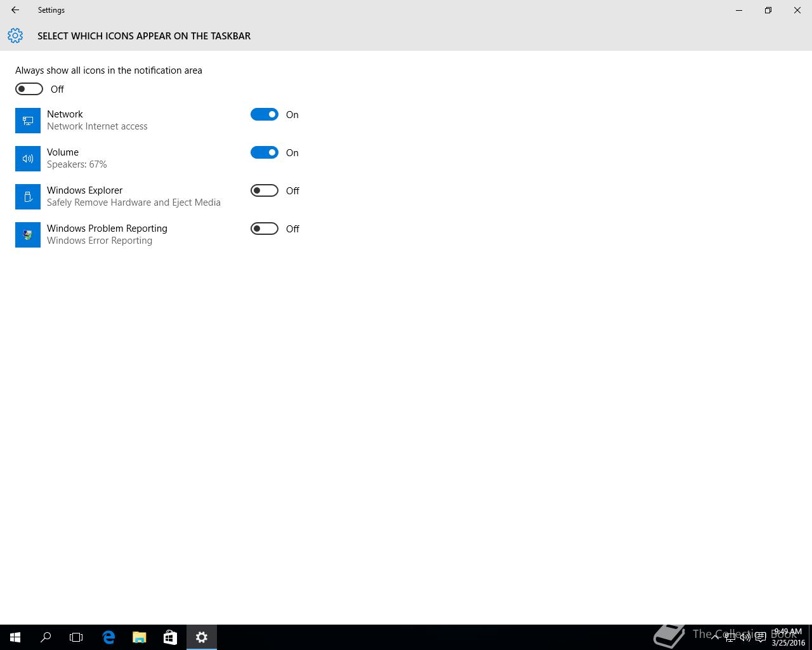Open taskbar Search magnifier
The height and width of the screenshot is (650, 812).
pos(46,637)
